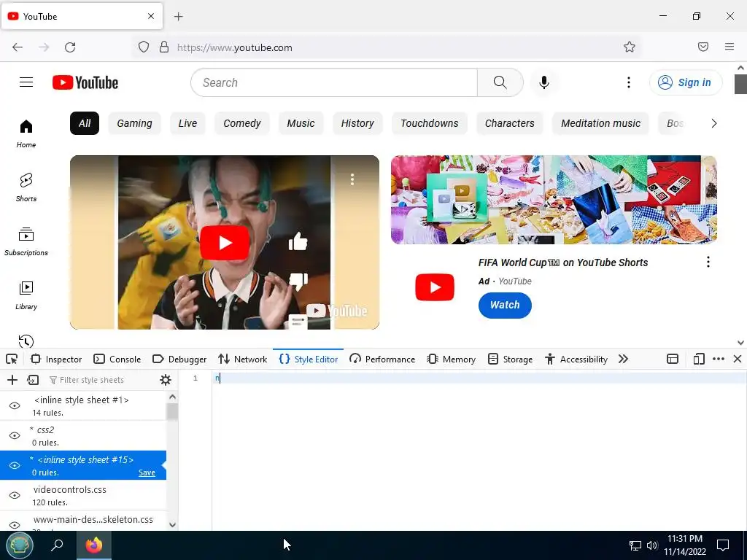Select the Comedy chip
Image resolution: width=747 pixels, height=560 pixels.
click(x=242, y=123)
